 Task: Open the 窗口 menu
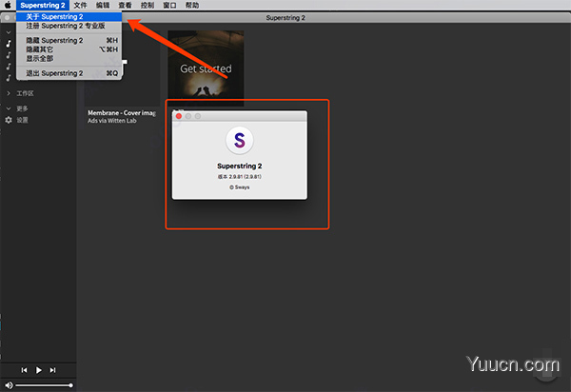169,5
